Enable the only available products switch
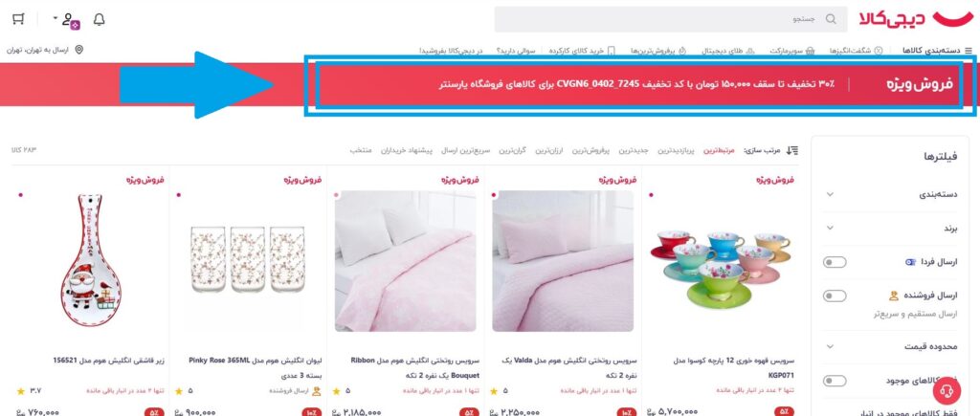 (x=835, y=381)
